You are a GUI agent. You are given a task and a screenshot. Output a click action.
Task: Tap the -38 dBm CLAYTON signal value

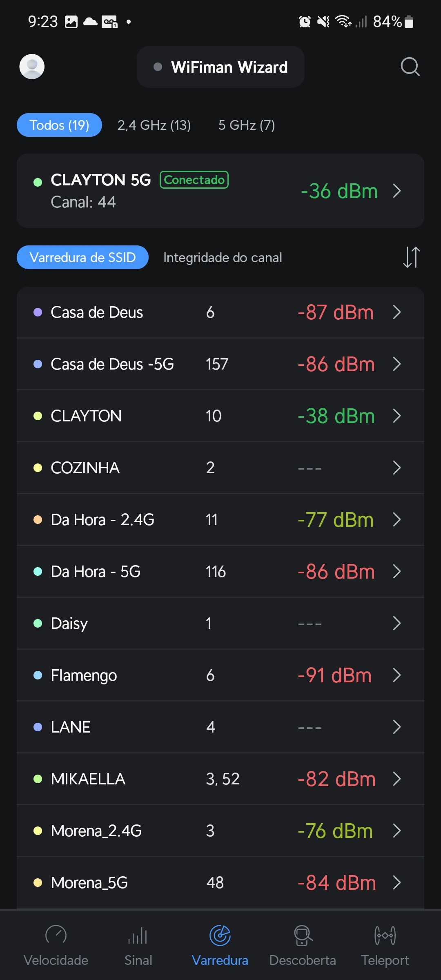[336, 416]
